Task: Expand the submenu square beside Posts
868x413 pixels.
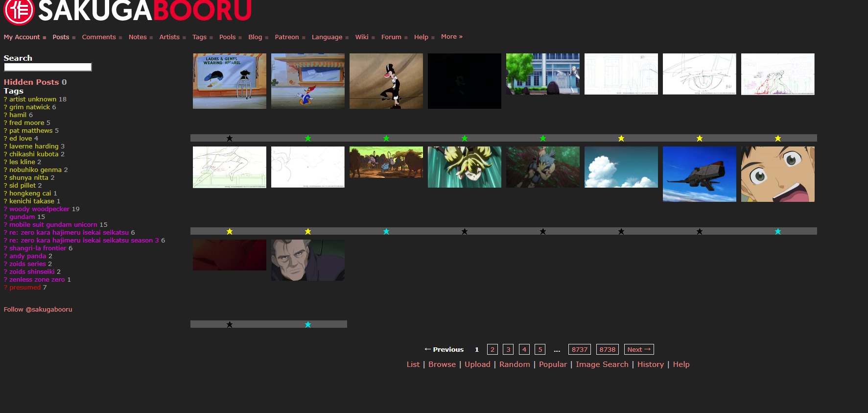Action: point(74,38)
